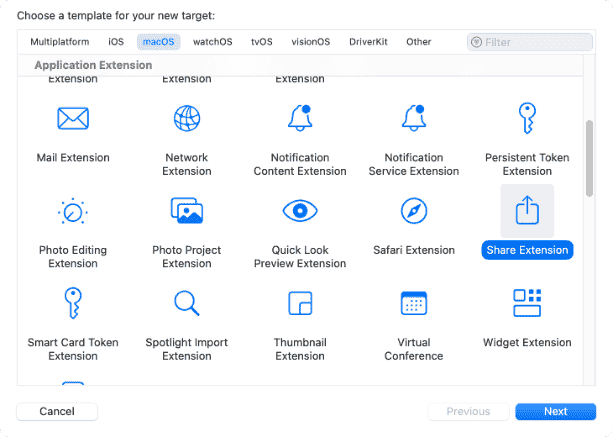Screen dimensions: 614x437
Task: Choose the Widget Extension icon
Action: coord(527,303)
